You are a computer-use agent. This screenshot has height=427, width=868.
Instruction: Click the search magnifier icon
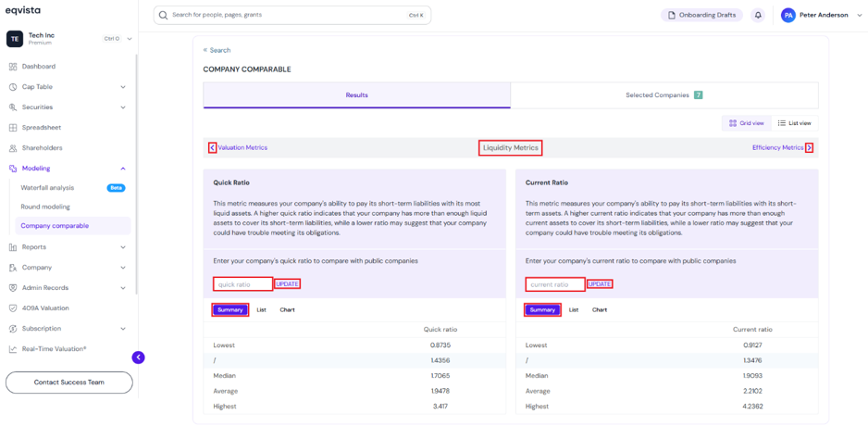[x=163, y=15]
